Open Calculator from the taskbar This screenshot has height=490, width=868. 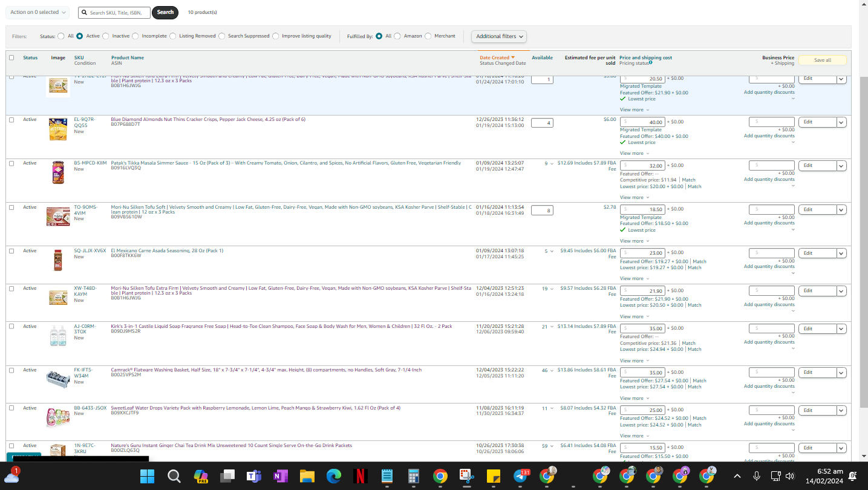coord(414,477)
